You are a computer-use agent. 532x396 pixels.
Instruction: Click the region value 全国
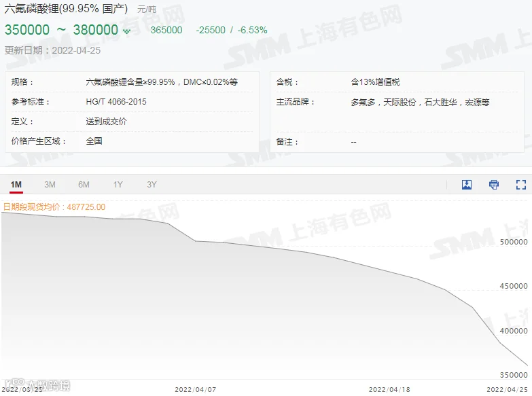click(94, 141)
